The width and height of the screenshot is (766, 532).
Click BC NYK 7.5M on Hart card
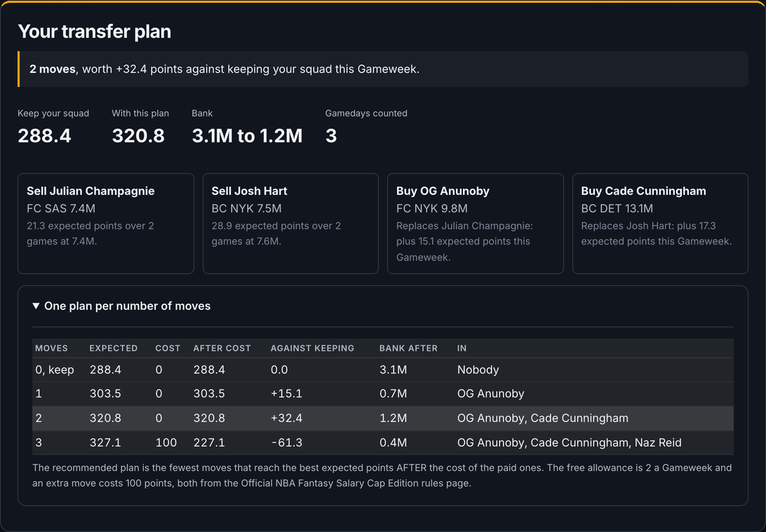(246, 208)
